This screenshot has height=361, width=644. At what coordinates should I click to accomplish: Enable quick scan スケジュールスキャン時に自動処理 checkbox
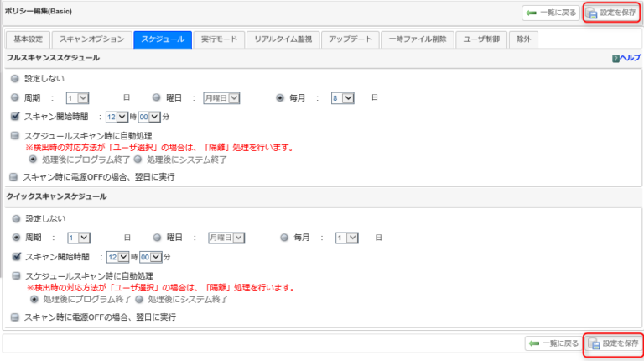[17, 276]
